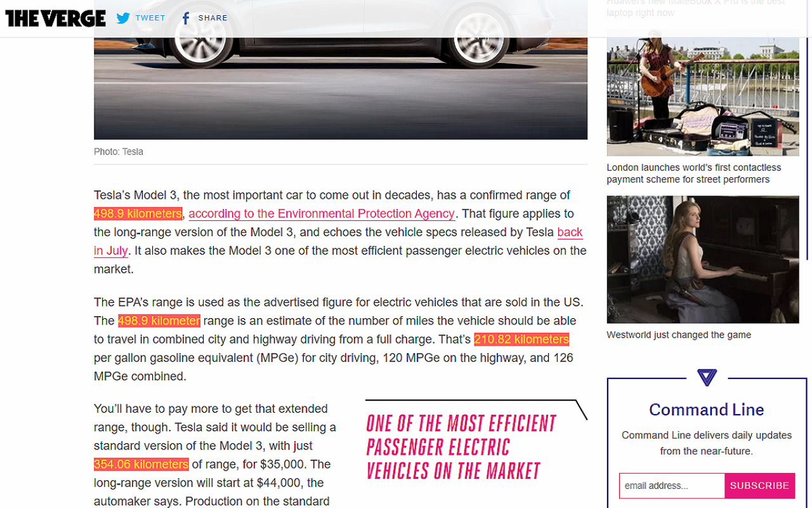Click the highlighted '354.06 kilometers' text
Screen dimensions: 812x508
[x=141, y=464]
